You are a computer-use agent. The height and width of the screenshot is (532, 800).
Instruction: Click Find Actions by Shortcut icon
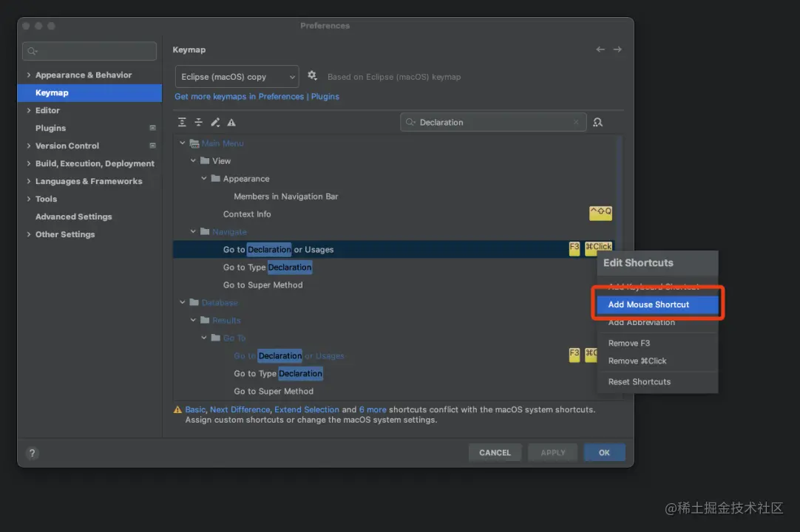598,123
